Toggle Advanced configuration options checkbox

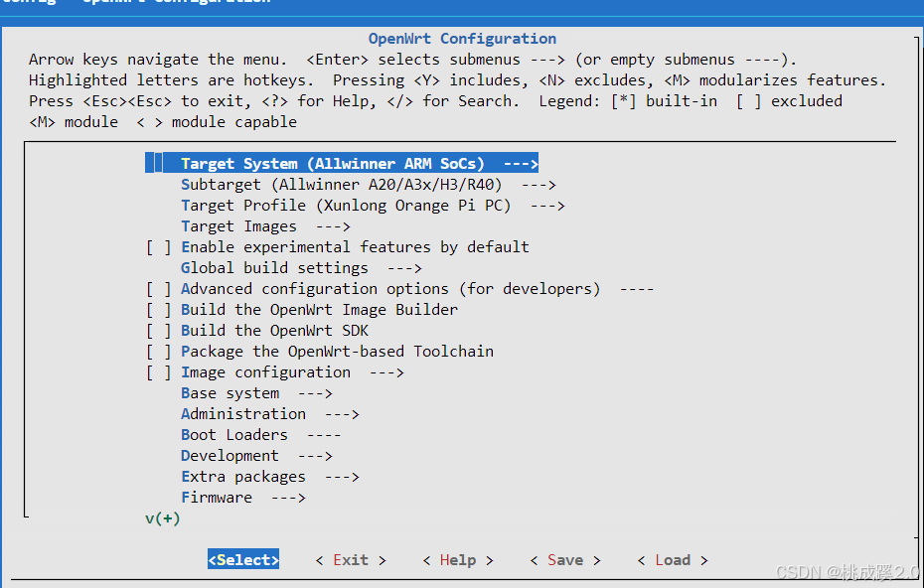(x=159, y=289)
